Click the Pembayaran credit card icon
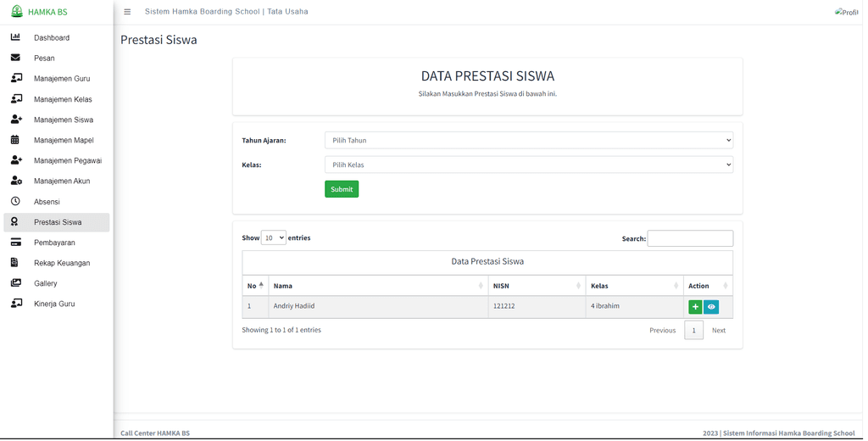Viewport: 868px width, 441px height. [x=16, y=242]
